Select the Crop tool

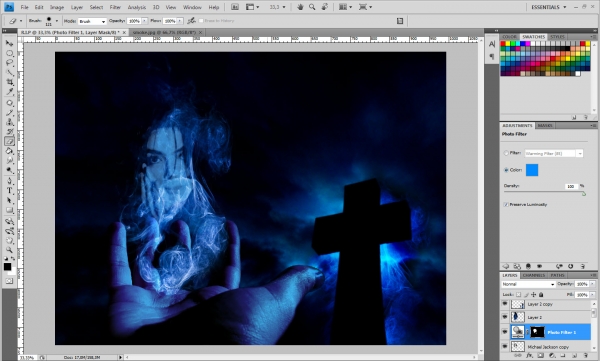(9, 82)
